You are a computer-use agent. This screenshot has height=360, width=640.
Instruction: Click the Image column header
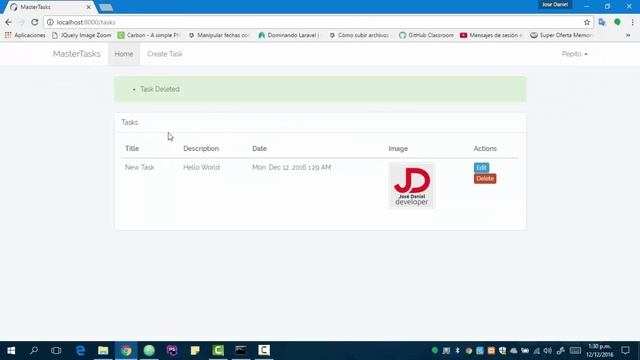tap(398, 149)
